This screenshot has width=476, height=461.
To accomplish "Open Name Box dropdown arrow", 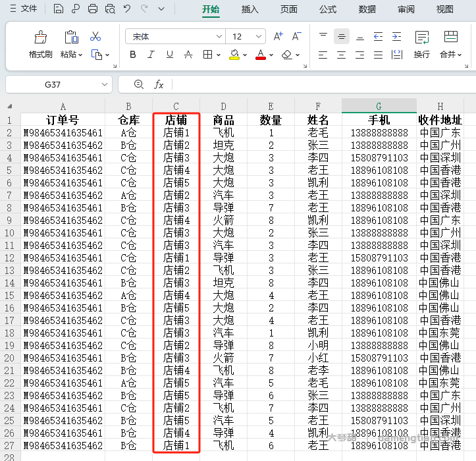I will [x=105, y=84].
